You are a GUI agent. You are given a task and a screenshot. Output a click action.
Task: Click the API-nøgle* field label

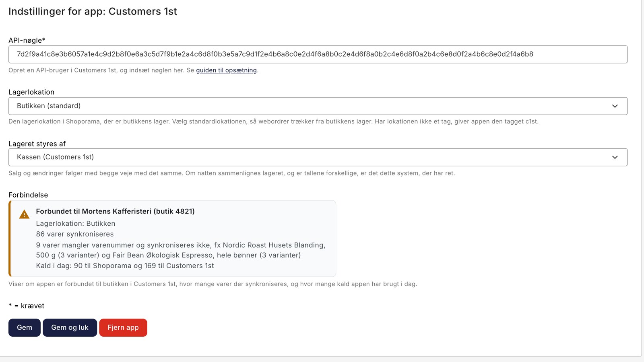(x=27, y=40)
